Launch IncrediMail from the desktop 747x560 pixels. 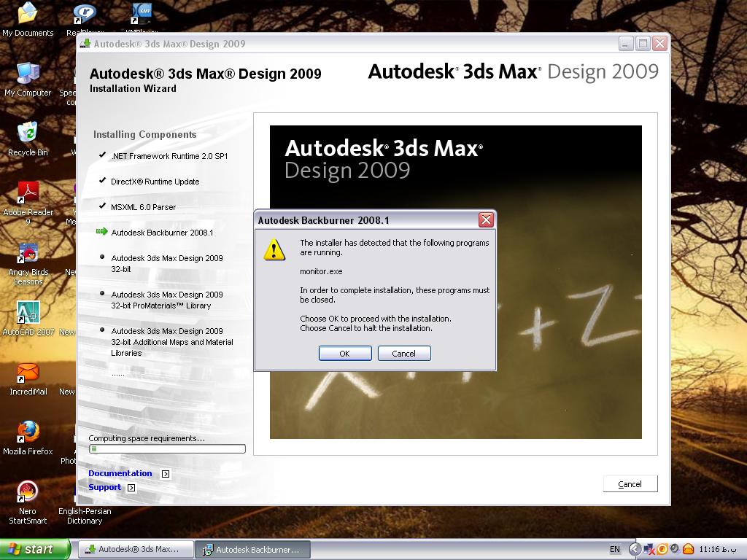tap(28, 373)
